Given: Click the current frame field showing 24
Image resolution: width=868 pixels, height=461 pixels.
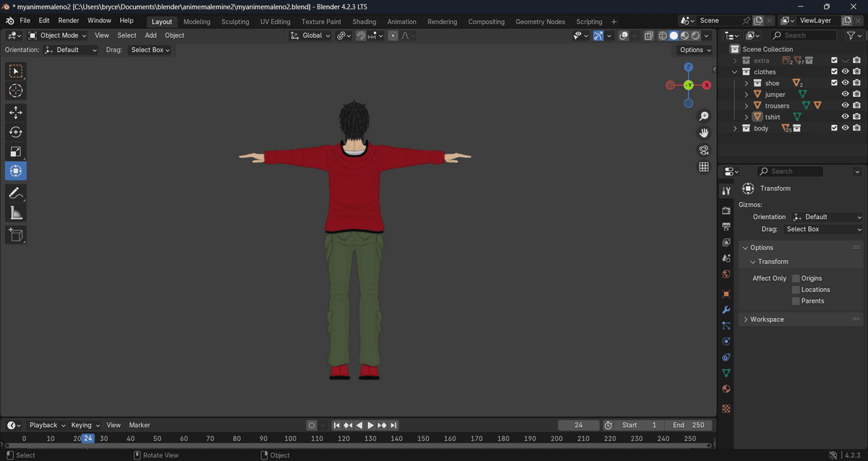Looking at the screenshot, I should pyautogui.click(x=579, y=426).
